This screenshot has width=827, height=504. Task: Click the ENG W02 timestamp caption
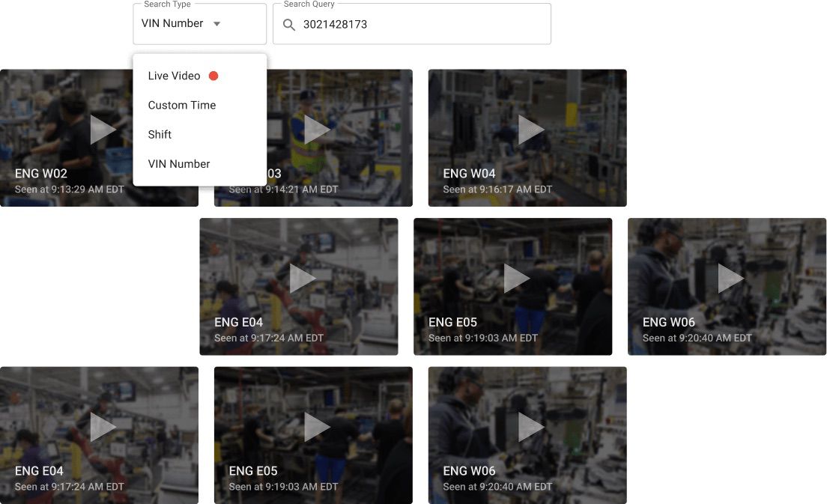click(70, 189)
